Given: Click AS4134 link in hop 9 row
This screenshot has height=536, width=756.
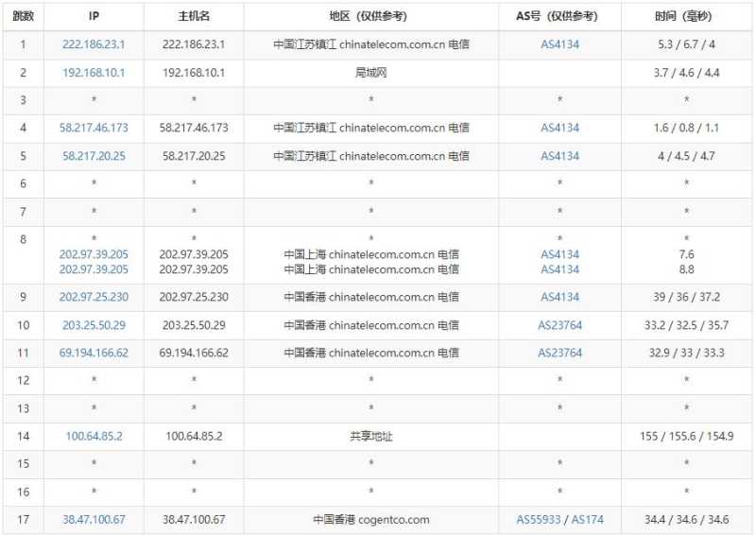Looking at the screenshot, I should (559, 297).
